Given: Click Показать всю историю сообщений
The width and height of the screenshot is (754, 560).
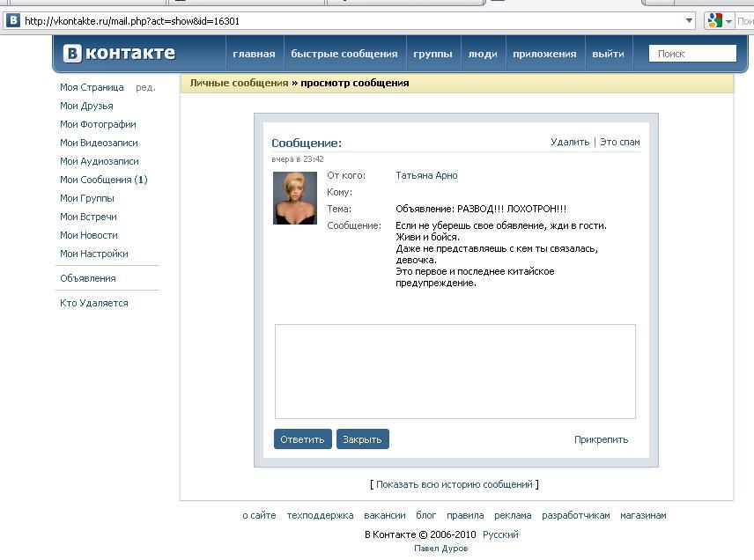Looking at the screenshot, I should [455, 484].
